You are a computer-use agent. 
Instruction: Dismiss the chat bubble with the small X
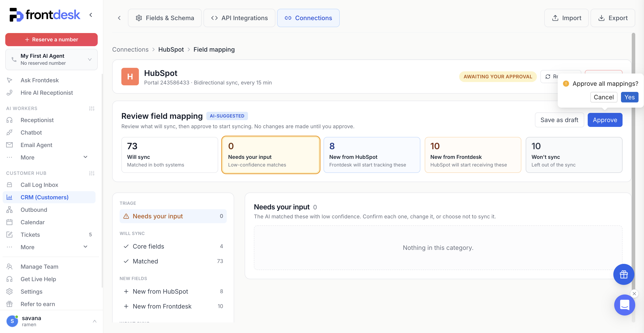634,294
